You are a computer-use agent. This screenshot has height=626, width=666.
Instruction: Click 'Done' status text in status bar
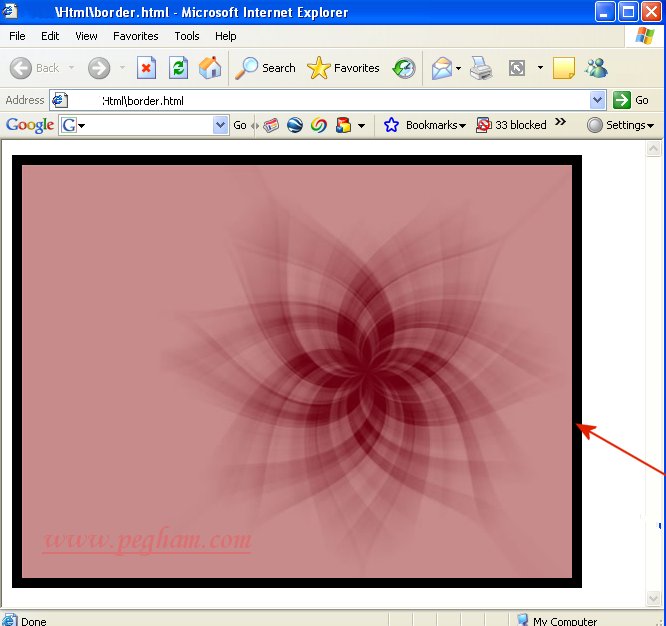pyautogui.click(x=34, y=621)
